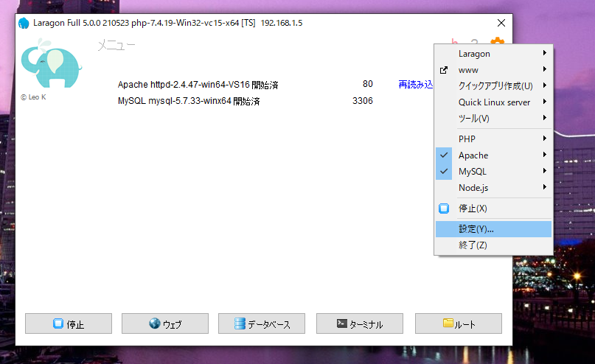
Task: Toggle the MySQL checkmark in the menu
Action: (444, 172)
